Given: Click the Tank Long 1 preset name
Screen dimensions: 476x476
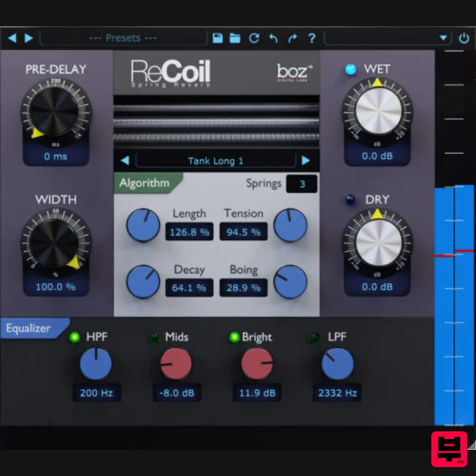Looking at the screenshot, I should click(216, 160).
